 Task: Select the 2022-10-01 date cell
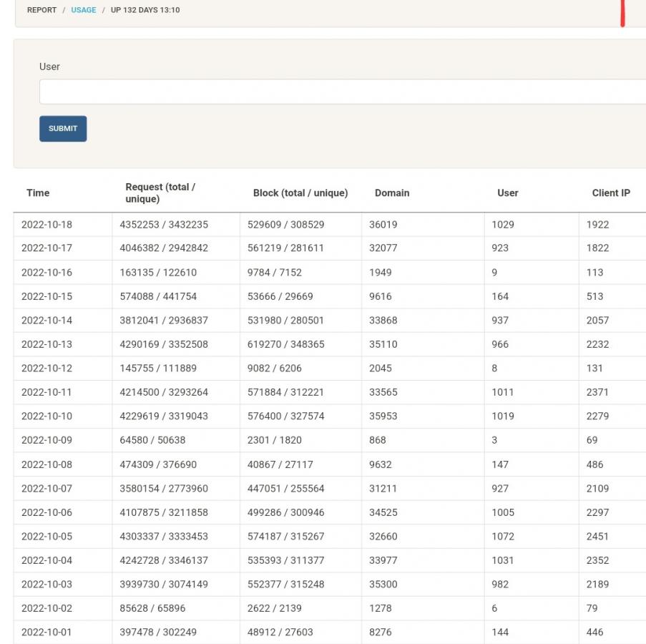pos(47,633)
